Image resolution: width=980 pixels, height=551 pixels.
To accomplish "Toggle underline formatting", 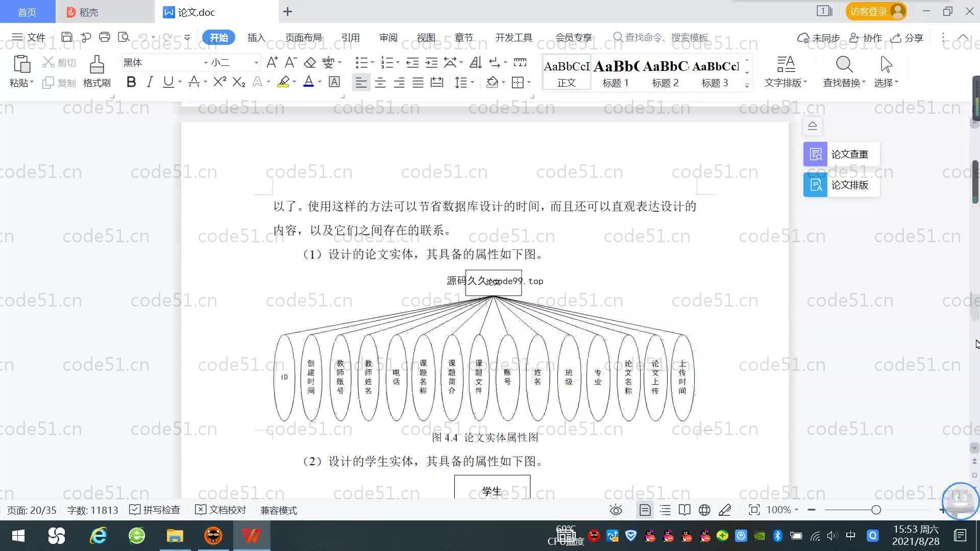I will tap(168, 82).
